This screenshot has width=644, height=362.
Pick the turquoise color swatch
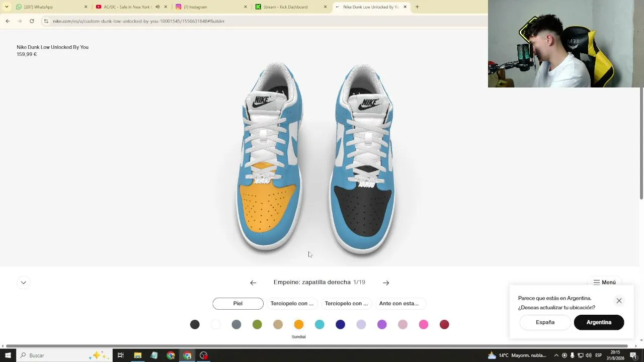pos(319,325)
